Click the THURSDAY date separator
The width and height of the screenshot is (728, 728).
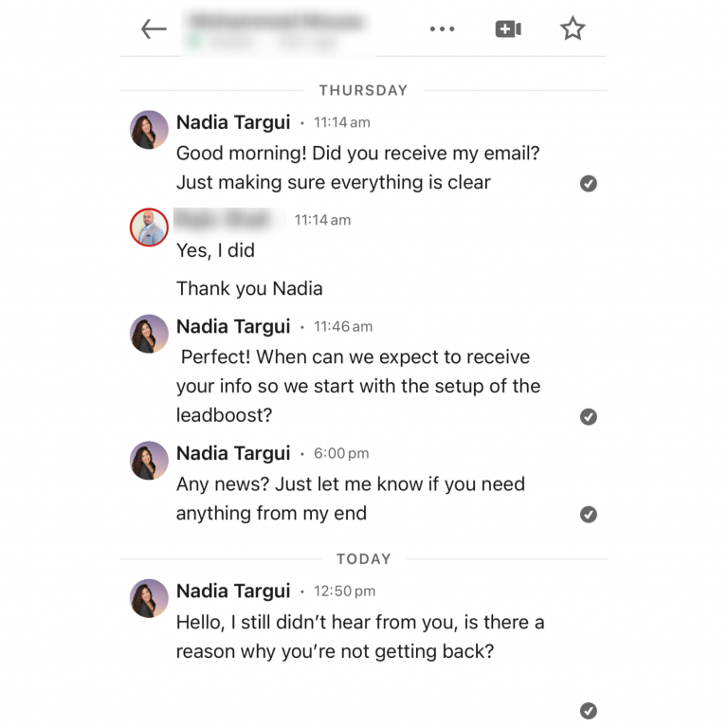tap(363, 90)
